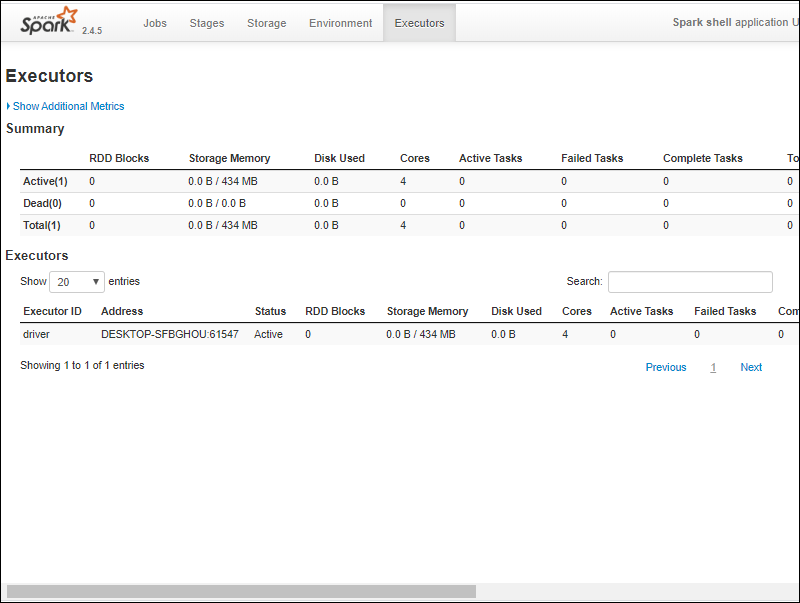This screenshot has width=800, height=603.
Task: Open the Environment tab
Action: point(340,23)
